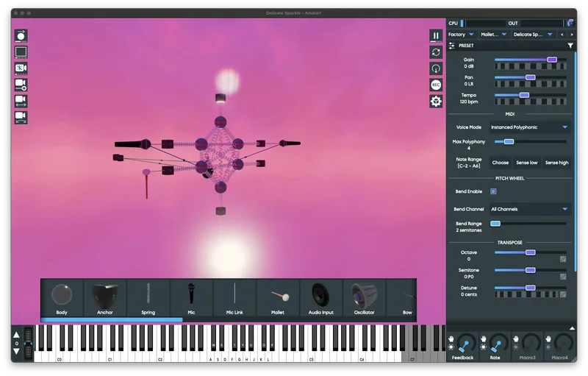Click the Macro4 knob
This screenshot has width=588, height=376.
(x=564, y=344)
